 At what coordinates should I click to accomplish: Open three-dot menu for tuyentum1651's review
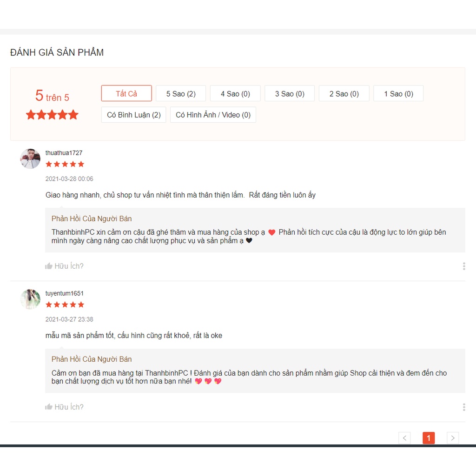click(464, 407)
